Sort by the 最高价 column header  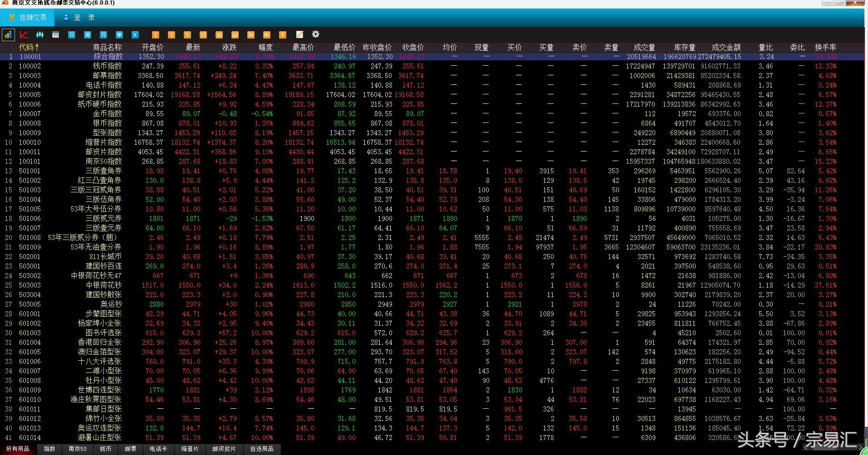303,47
